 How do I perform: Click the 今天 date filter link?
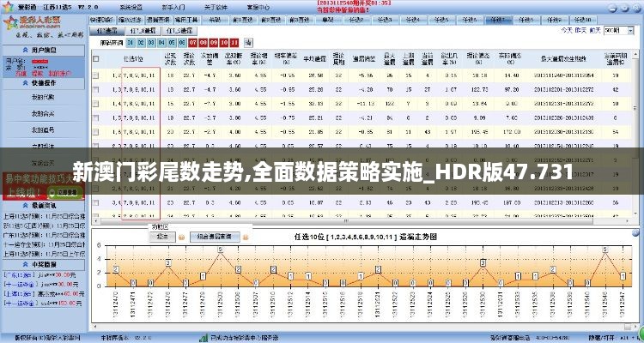click(568, 30)
